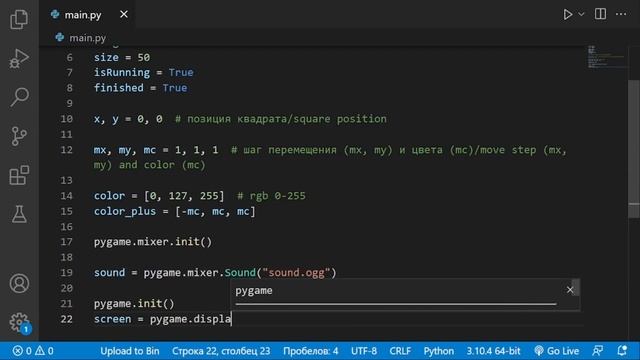Click Upload to Bin in status bar
Viewport: 640px width, 360px height.
[x=130, y=351]
